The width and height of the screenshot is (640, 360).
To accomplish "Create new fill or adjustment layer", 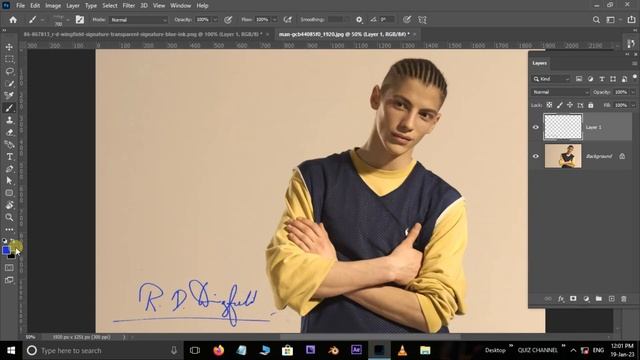I will click(586, 299).
